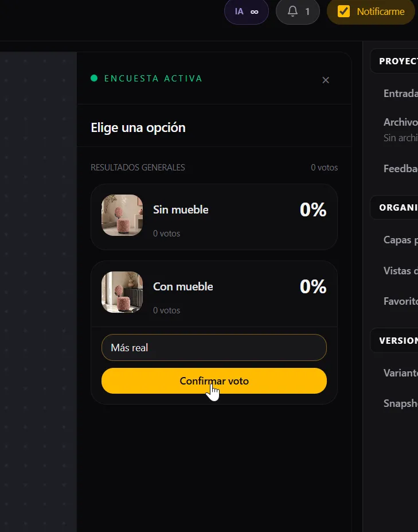The image size is (418, 532).
Task: Open the Vistas sidebar item
Action: 400,271
